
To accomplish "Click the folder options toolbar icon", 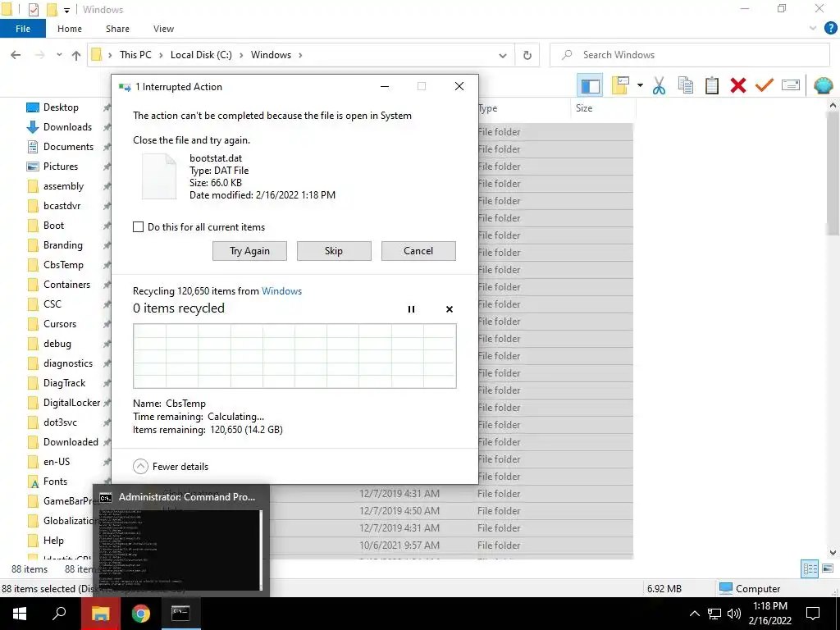I will coord(620,85).
